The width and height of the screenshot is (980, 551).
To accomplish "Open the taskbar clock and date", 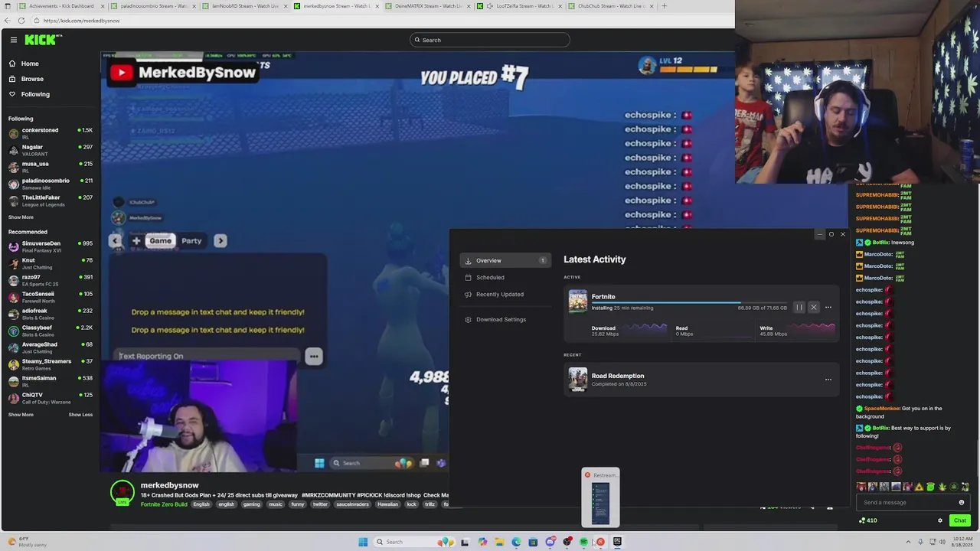I will click(962, 542).
